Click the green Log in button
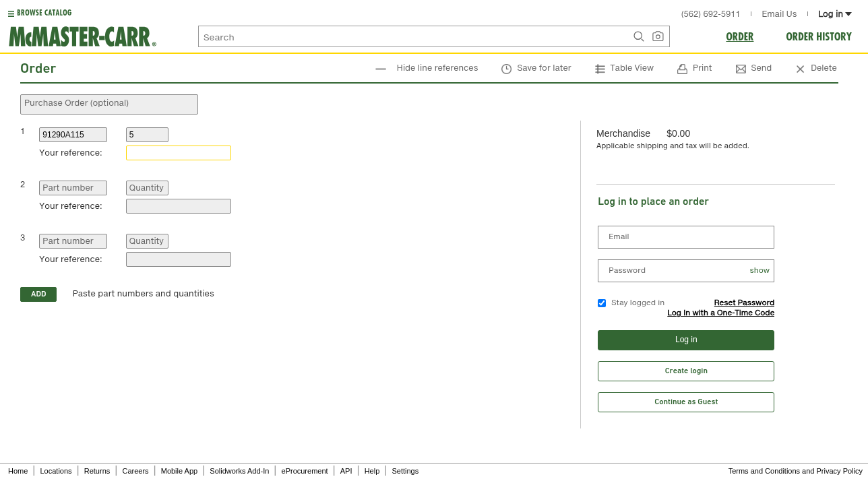This screenshot has height=479, width=868. tap(686, 340)
